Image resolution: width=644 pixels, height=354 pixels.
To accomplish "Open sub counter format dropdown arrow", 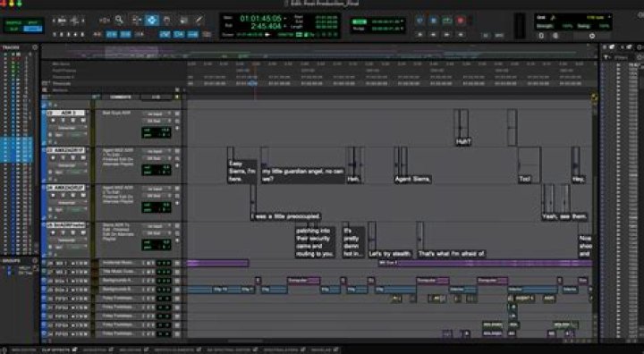I will (x=285, y=27).
